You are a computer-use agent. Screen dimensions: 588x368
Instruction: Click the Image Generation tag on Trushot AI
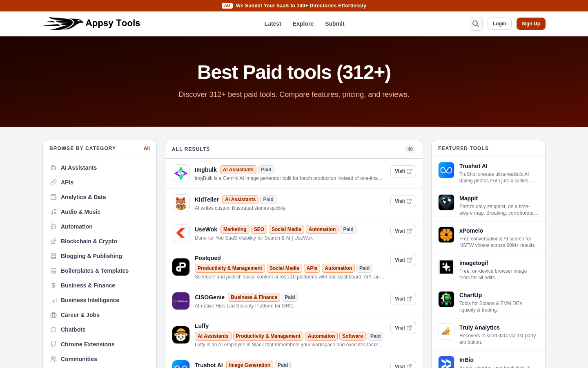pyautogui.click(x=249, y=365)
